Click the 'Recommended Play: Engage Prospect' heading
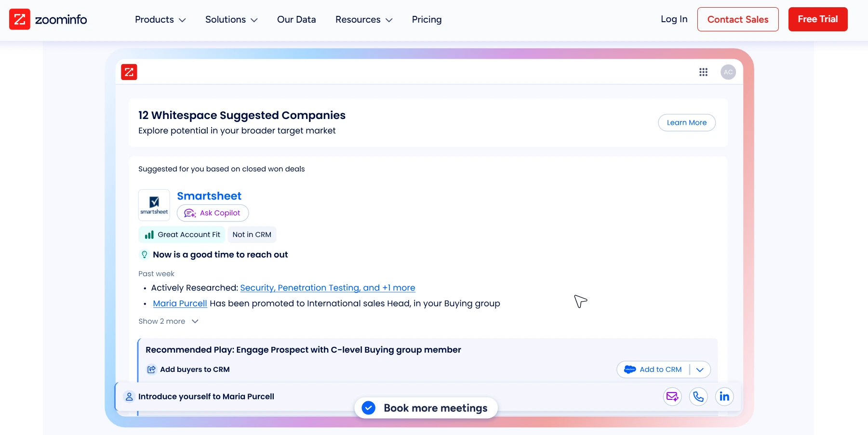Image resolution: width=868 pixels, height=435 pixels. click(303, 350)
